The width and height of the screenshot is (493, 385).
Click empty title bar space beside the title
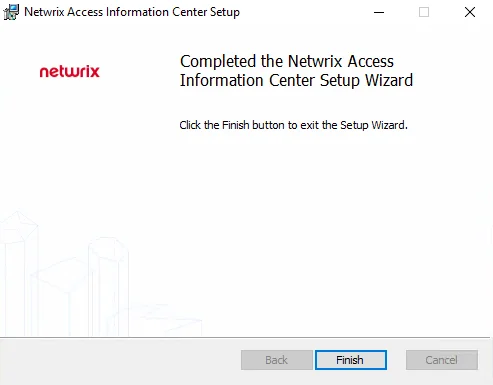point(303,12)
